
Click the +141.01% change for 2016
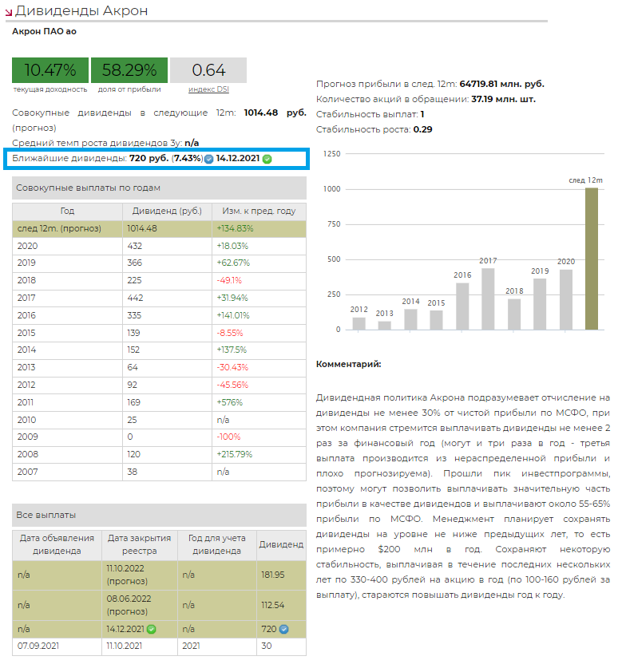click(x=233, y=315)
